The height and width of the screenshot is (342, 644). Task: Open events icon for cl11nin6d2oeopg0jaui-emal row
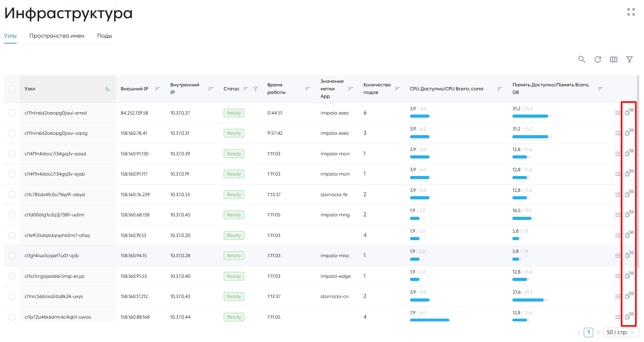pyautogui.click(x=629, y=112)
